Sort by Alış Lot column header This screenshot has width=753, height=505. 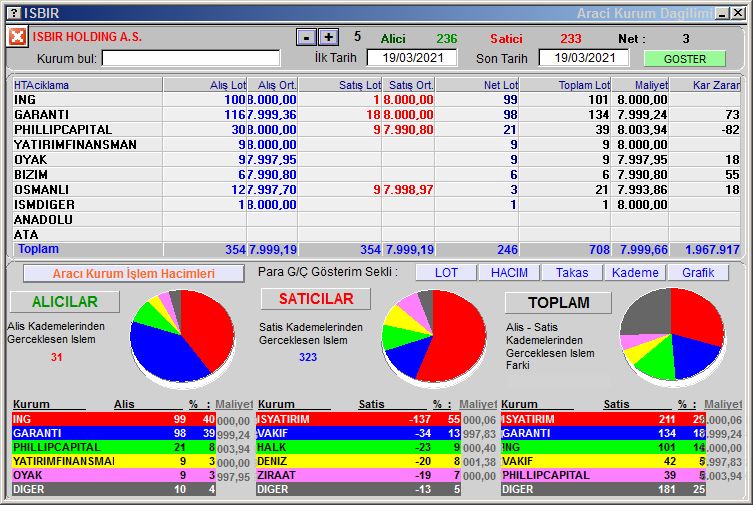205,85
